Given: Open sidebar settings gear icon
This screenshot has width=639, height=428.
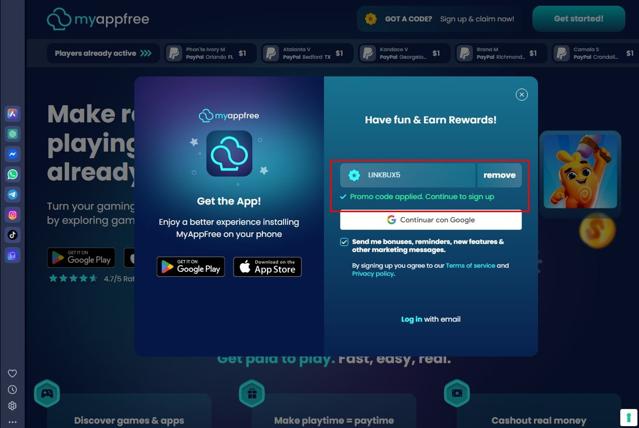Looking at the screenshot, I should (12, 406).
